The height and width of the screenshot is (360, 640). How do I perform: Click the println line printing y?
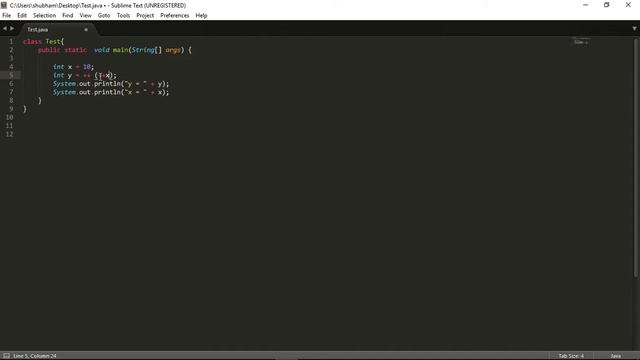point(111,84)
